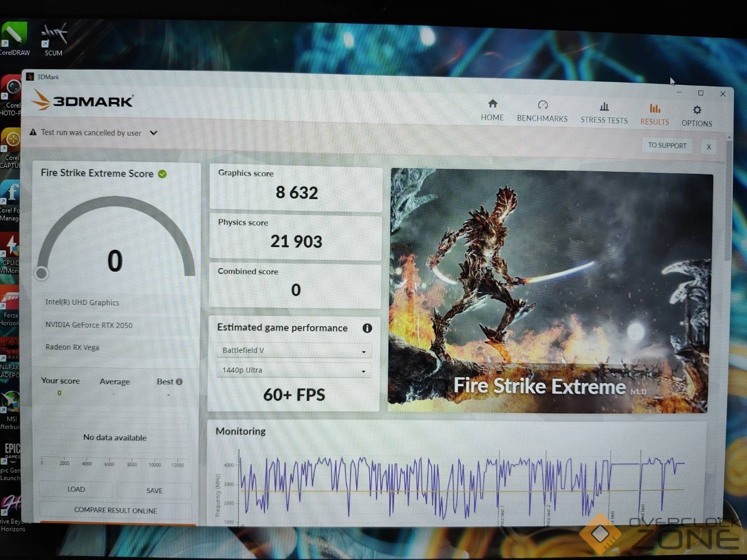Open the info icon for Estimated game performance

pos(367,328)
